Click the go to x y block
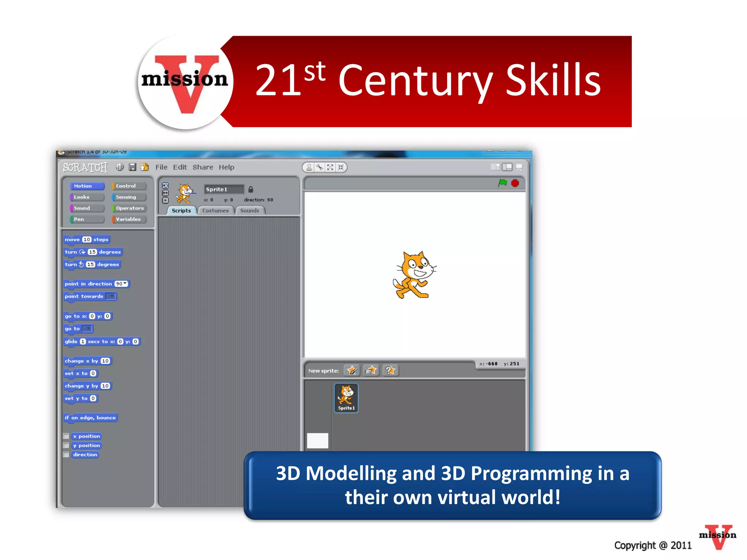The image size is (747, 560). (88, 316)
